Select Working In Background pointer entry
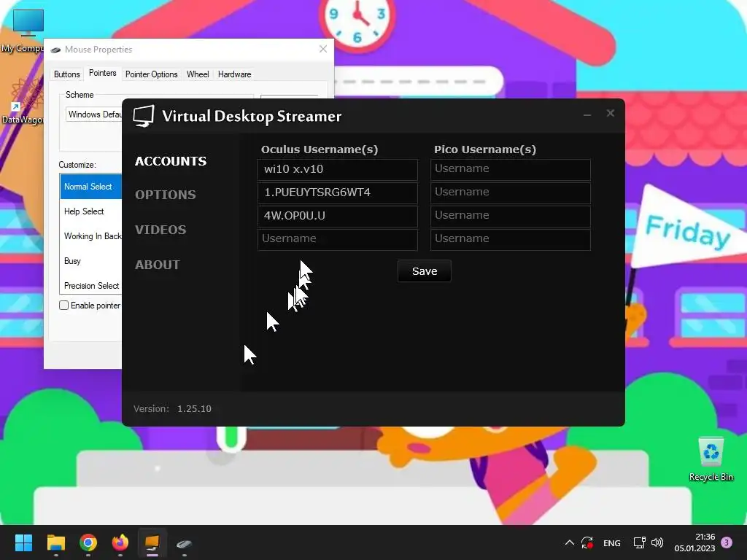 [x=91, y=236]
